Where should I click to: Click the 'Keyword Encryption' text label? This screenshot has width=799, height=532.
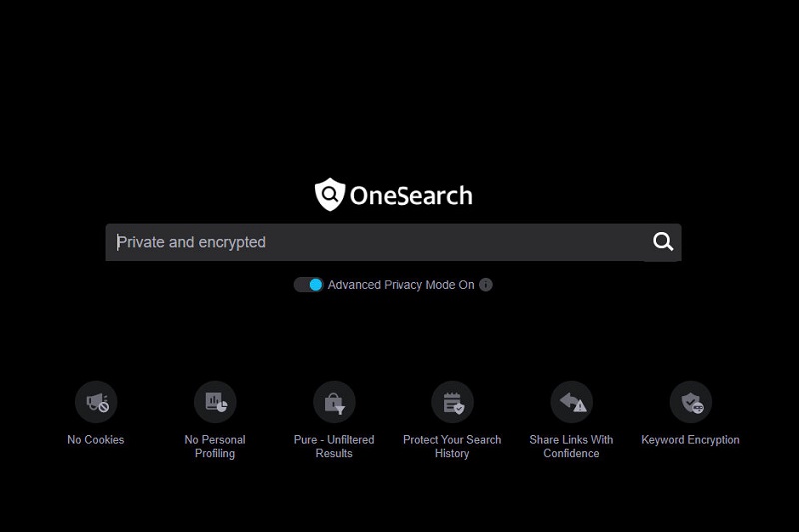click(x=690, y=440)
